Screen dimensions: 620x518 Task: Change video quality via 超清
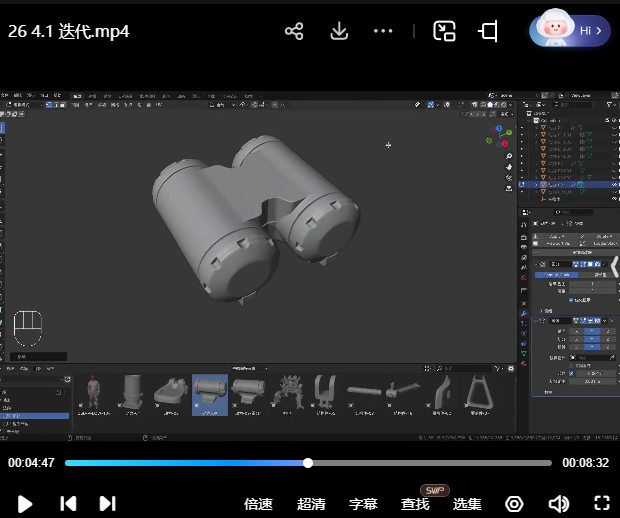point(311,504)
